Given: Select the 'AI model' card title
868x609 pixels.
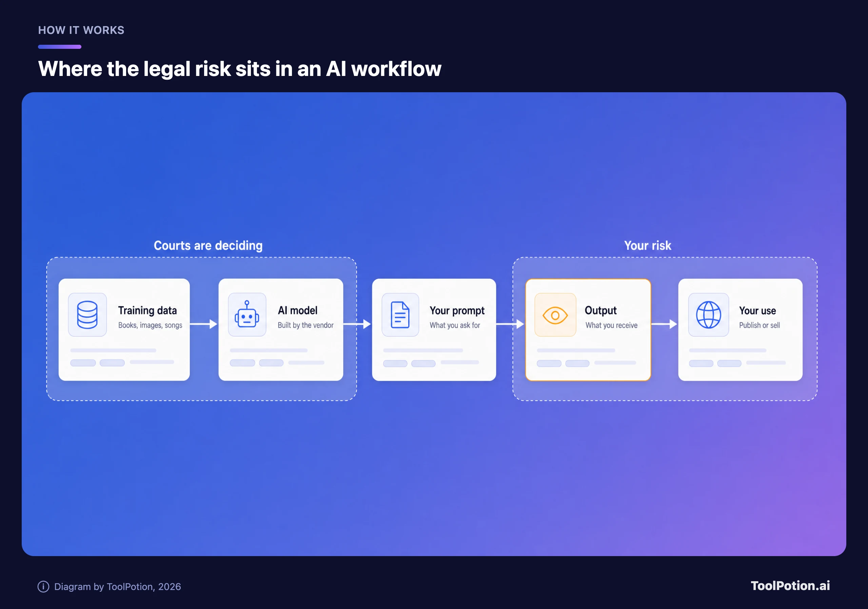Looking at the screenshot, I should pyautogui.click(x=297, y=310).
